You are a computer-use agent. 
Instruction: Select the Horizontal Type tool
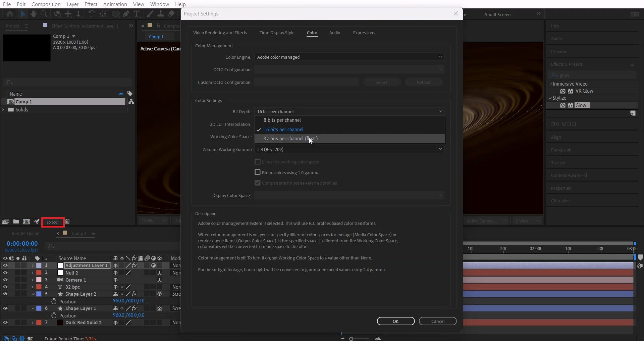tap(137, 14)
